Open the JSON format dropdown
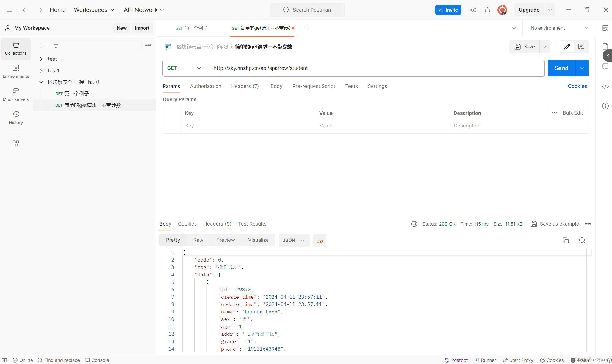The image size is (612, 364). [294, 240]
